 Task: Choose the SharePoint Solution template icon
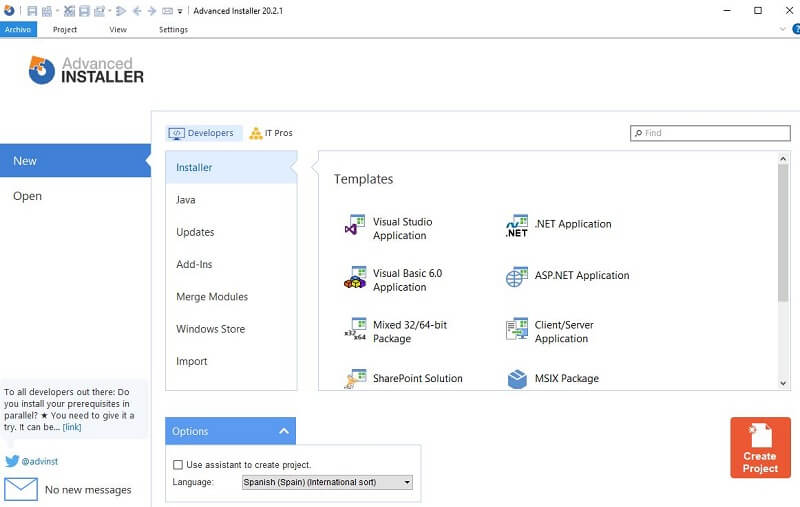point(355,379)
